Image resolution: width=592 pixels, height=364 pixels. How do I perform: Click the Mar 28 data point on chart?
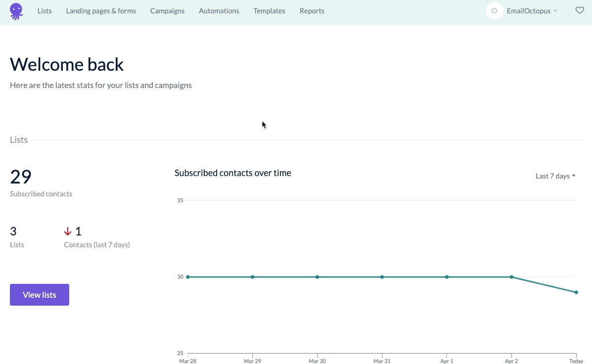[x=188, y=277]
